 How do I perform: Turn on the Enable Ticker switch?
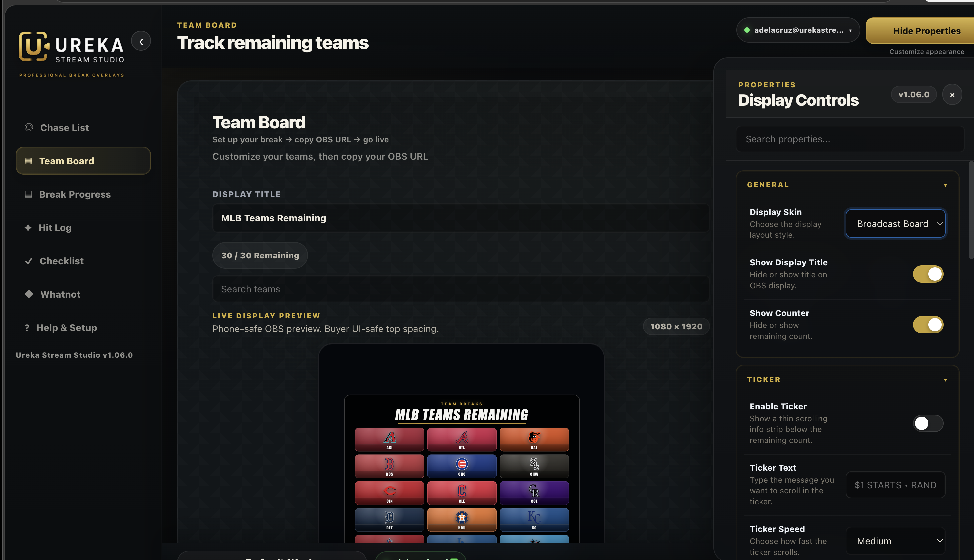(928, 423)
